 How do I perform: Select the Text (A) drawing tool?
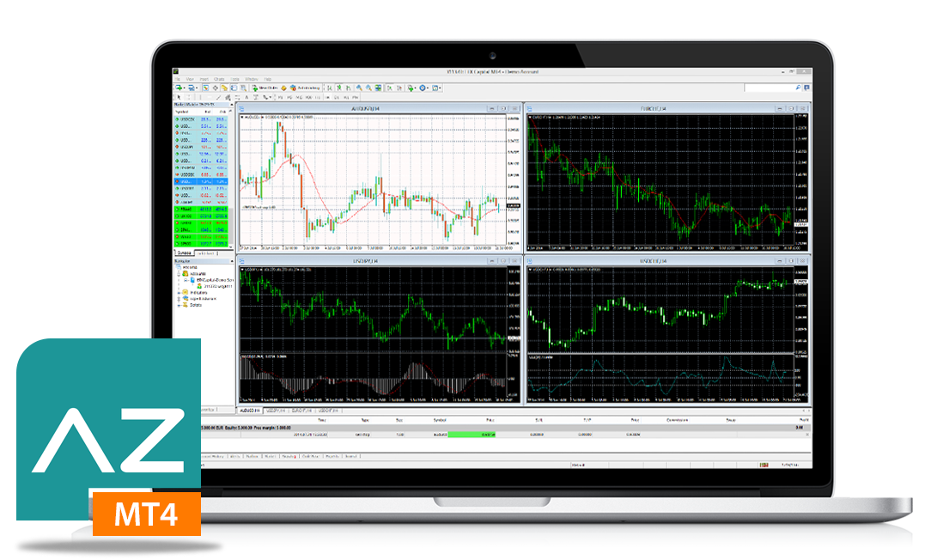click(246, 97)
